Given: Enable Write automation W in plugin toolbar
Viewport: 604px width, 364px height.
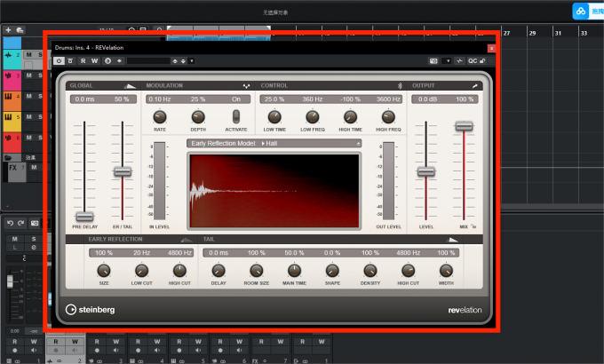Looking at the screenshot, I should [x=94, y=61].
